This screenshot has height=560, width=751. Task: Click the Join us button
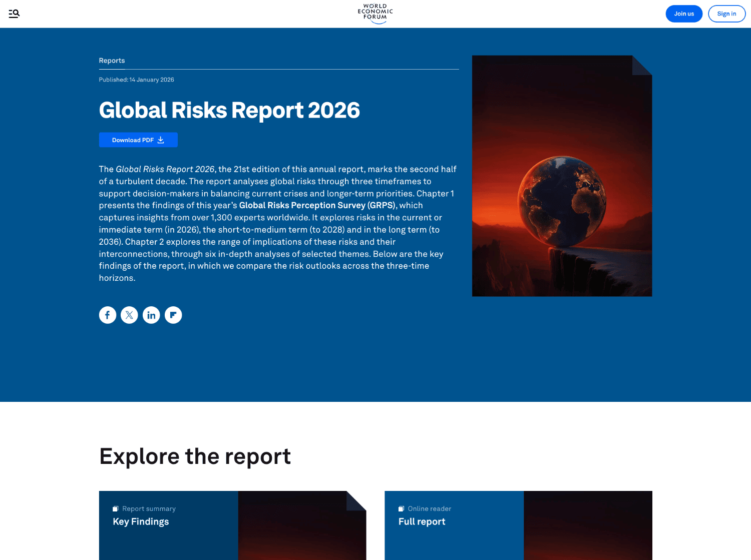(x=684, y=14)
